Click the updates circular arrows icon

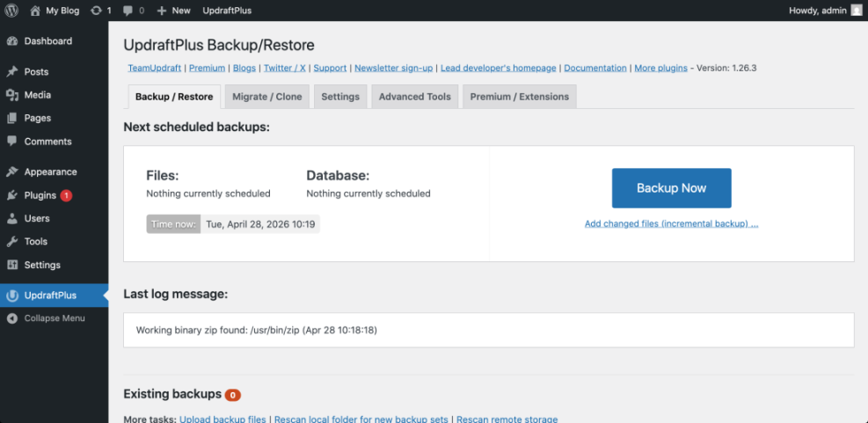97,11
